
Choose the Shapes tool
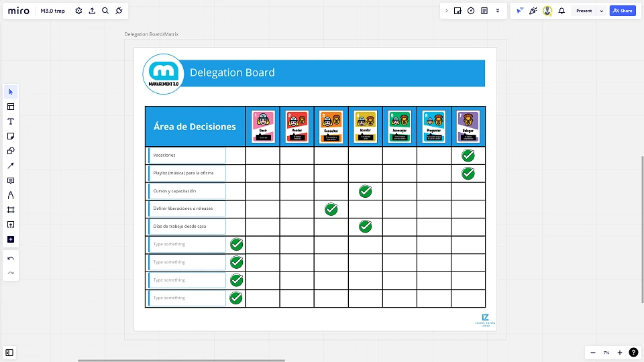pos(11,151)
